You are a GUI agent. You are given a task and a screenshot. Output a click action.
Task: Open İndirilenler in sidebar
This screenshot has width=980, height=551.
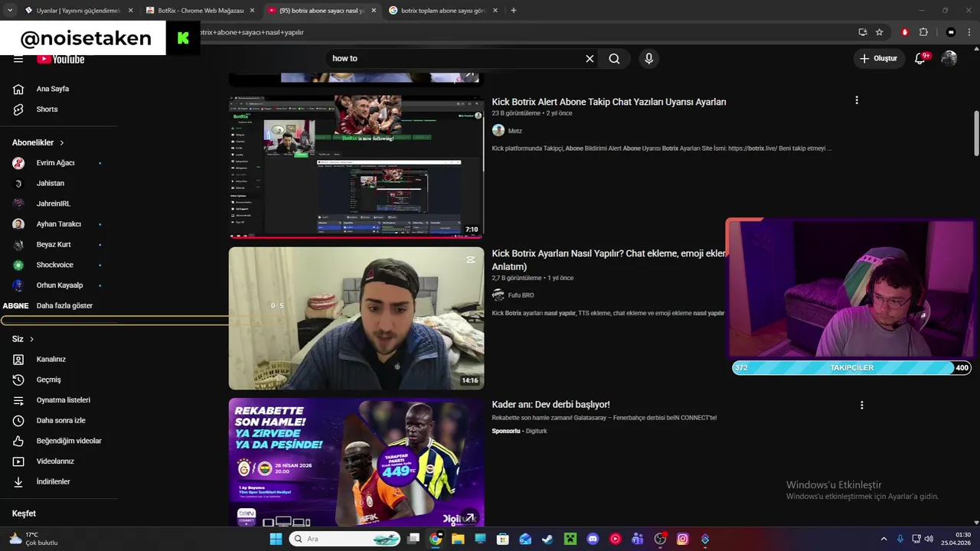53,481
